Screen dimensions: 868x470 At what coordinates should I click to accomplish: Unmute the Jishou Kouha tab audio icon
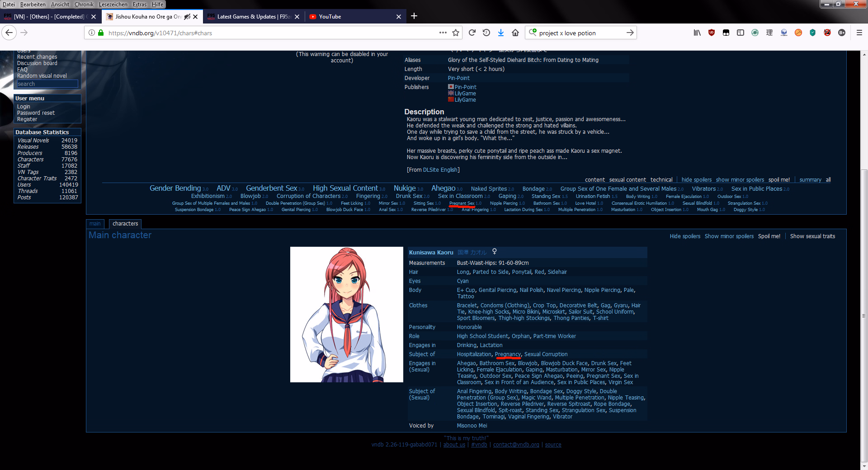pyautogui.click(x=187, y=17)
